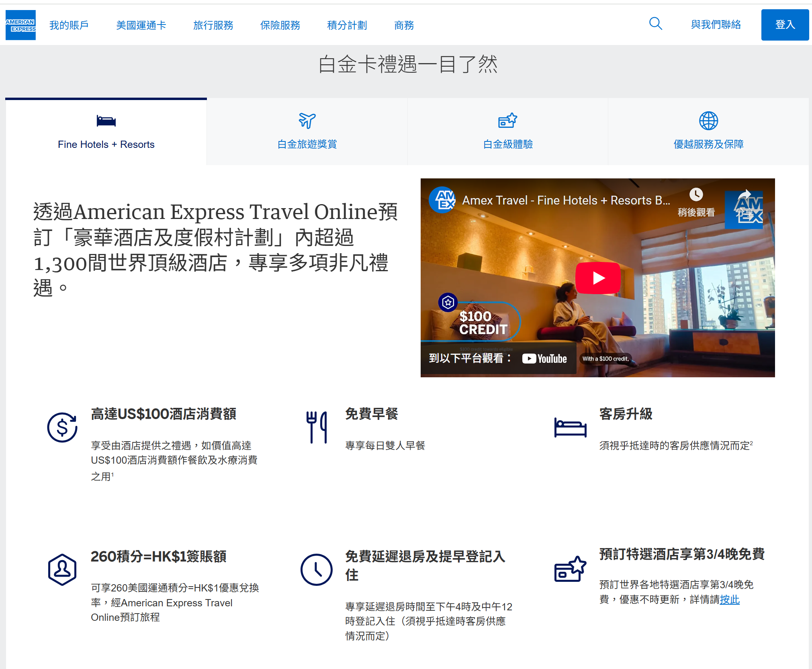
Task: Switch to 白金級體驗 tab
Action: point(508,131)
